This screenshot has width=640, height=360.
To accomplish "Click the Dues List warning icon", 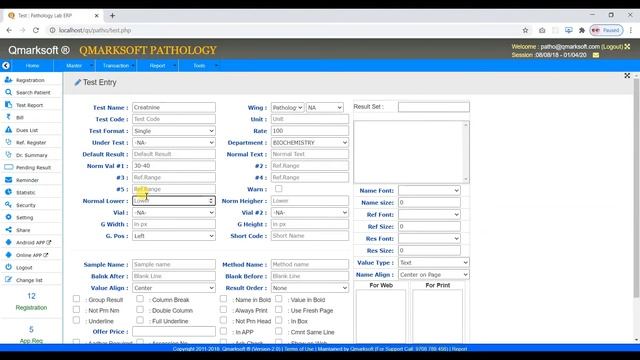I will [8, 130].
